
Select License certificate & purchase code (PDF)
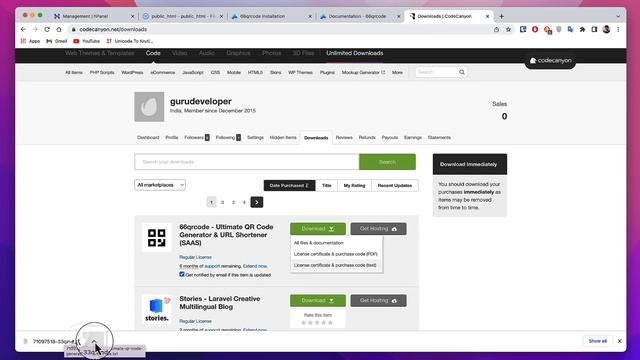tap(336, 254)
